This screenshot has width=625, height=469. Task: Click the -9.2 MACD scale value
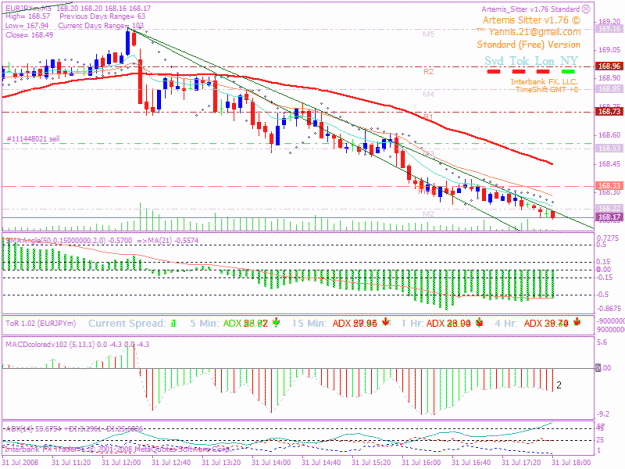tap(603, 415)
